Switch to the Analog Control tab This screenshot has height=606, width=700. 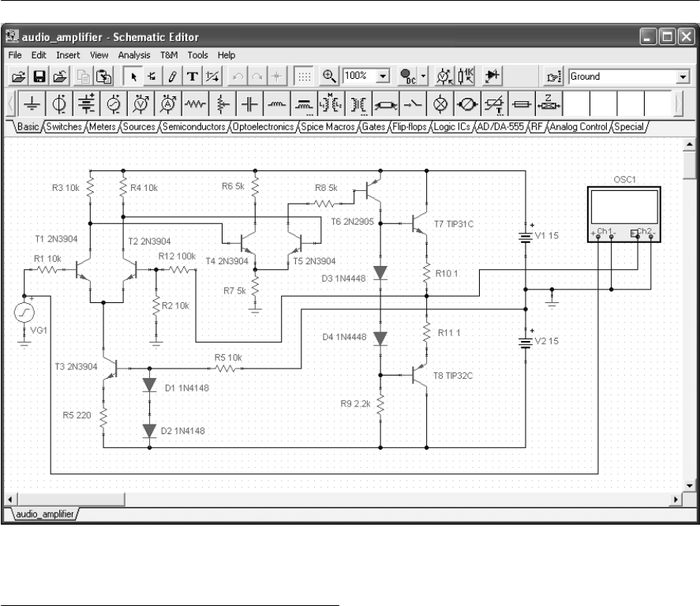coord(578,127)
